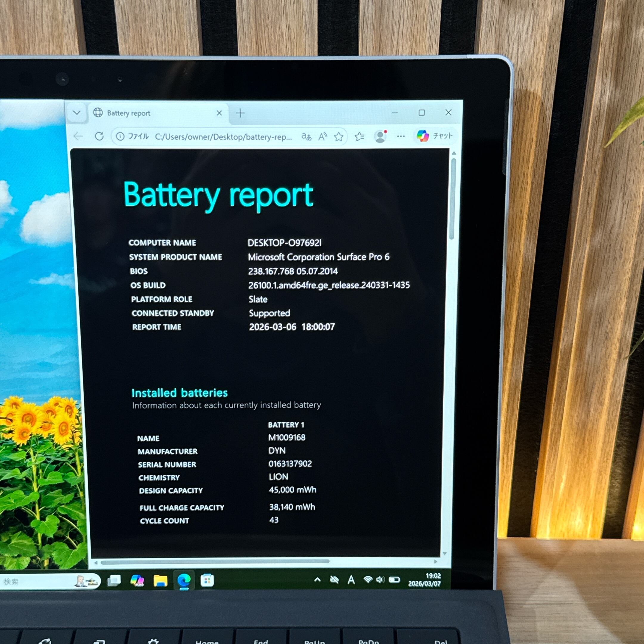Click the address bar file path
This screenshot has height=644, width=644.
223,137
